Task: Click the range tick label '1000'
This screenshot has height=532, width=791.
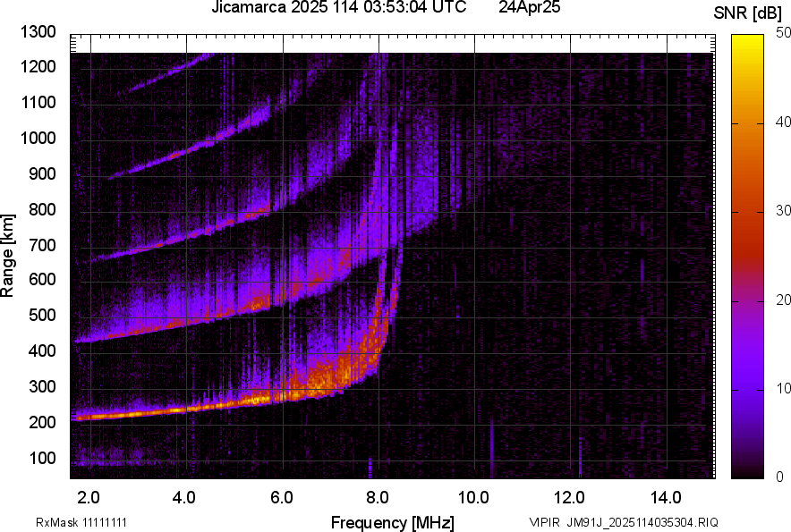Action: [x=38, y=139]
